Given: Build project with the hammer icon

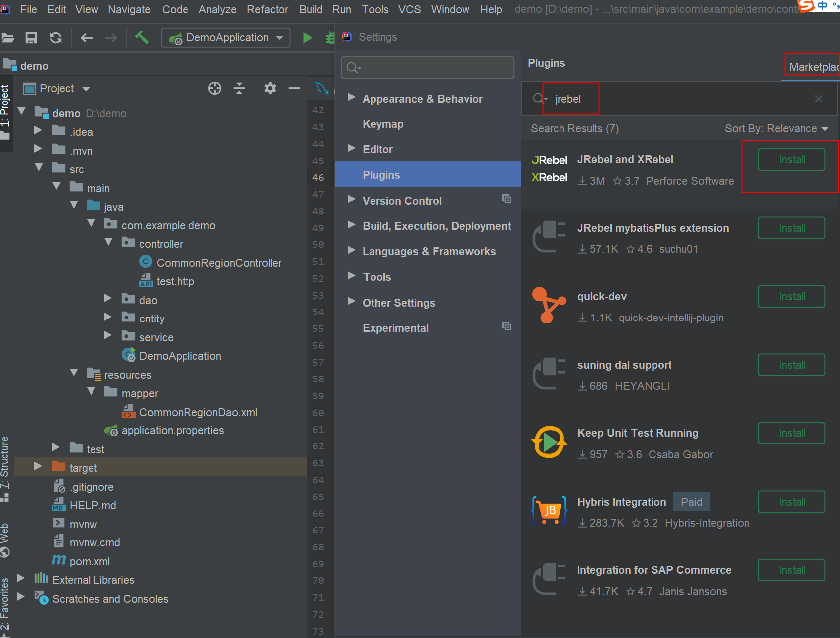Looking at the screenshot, I should pyautogui.click(x=142, y=37).
